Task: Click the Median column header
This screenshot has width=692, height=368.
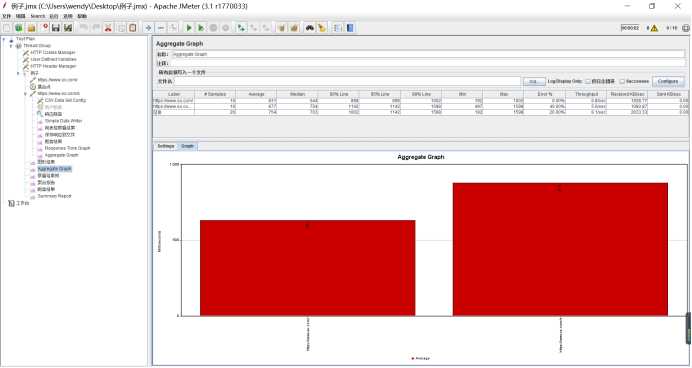Action: point(297,94)
